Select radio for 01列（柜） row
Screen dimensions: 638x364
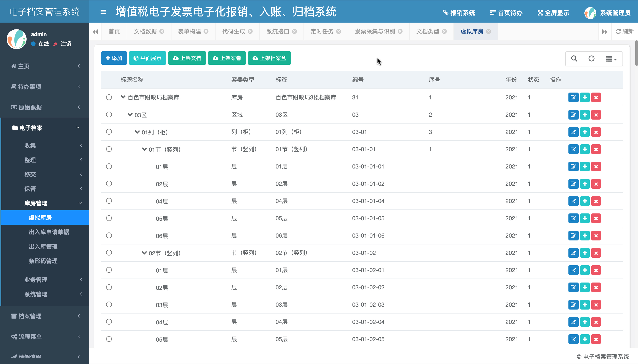coord(109,132)
